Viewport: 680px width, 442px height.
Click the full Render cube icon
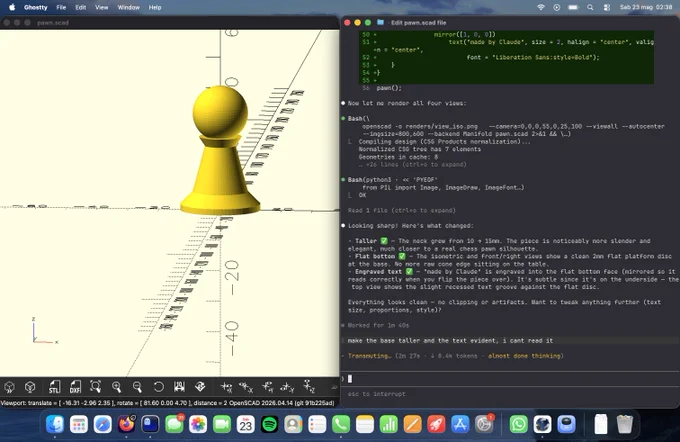pos(30,386)
